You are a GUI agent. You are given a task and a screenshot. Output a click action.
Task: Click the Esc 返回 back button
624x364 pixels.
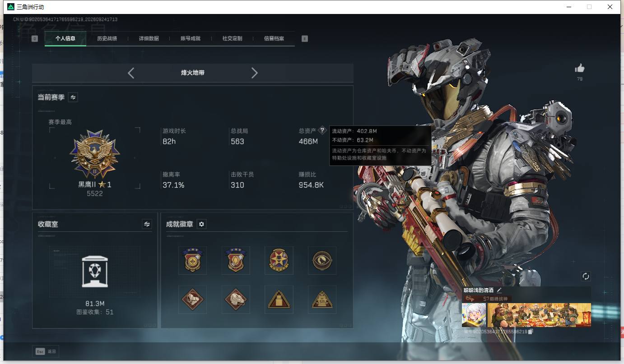46,351
